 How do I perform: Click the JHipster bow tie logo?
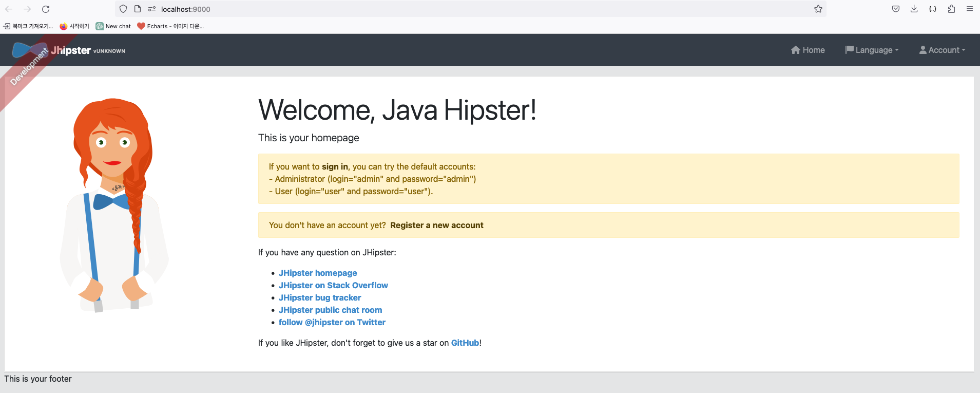[30, 50]
